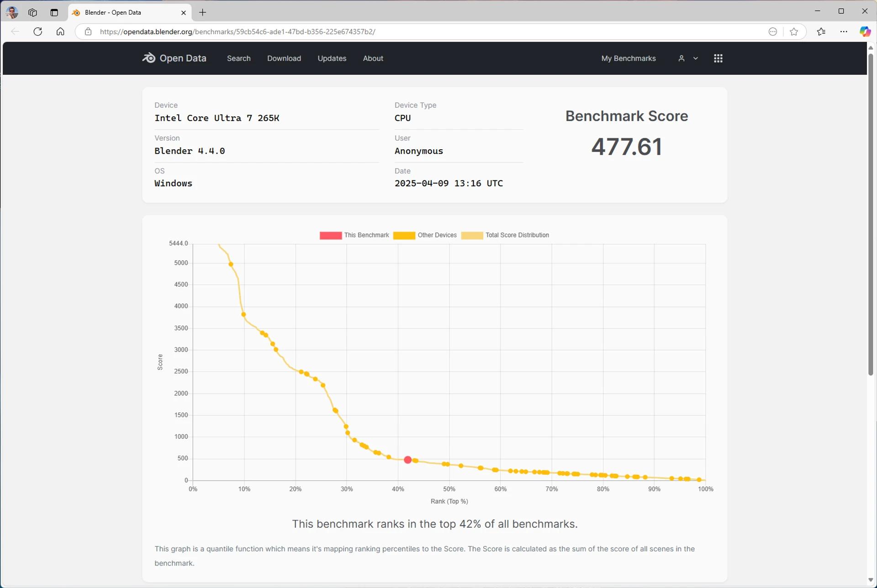Expand the user account dropdown chevron
The image size is (877, 588).
[696, 58]
